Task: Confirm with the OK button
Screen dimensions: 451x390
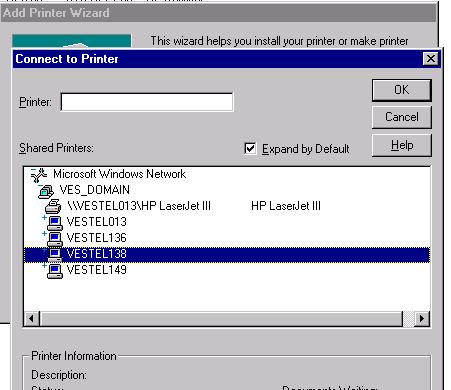Action: [x=402, y=90]
